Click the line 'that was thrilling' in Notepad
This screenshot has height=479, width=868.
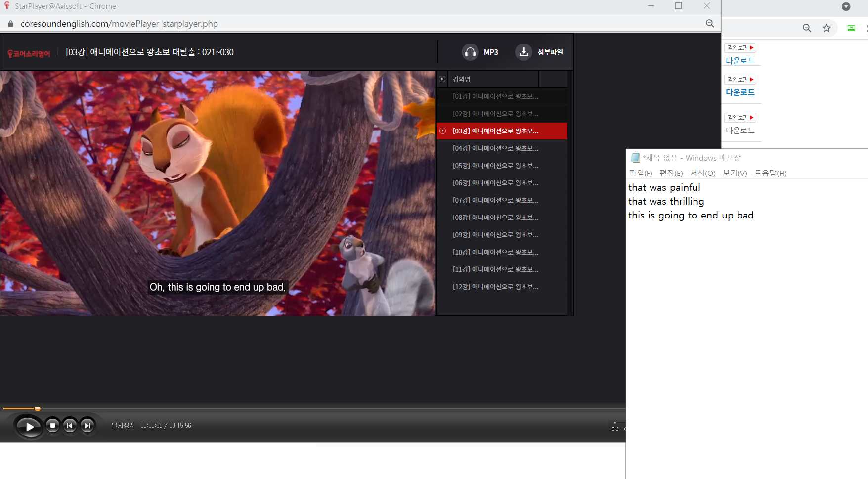[666, 202]
